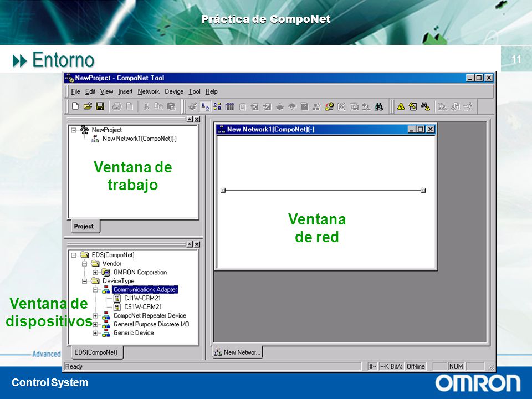Screen dimensions: 532x399
Task: Click the OMRON Corporation vendor folder icon
Action: 106,272
